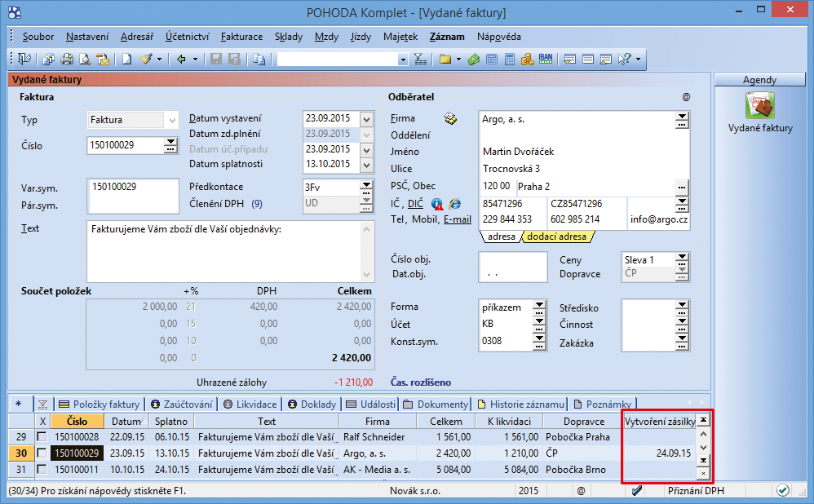Viewport: 814px width, 504px height.
Task: Click the row funnel filter icon above table
Action: 42,405
